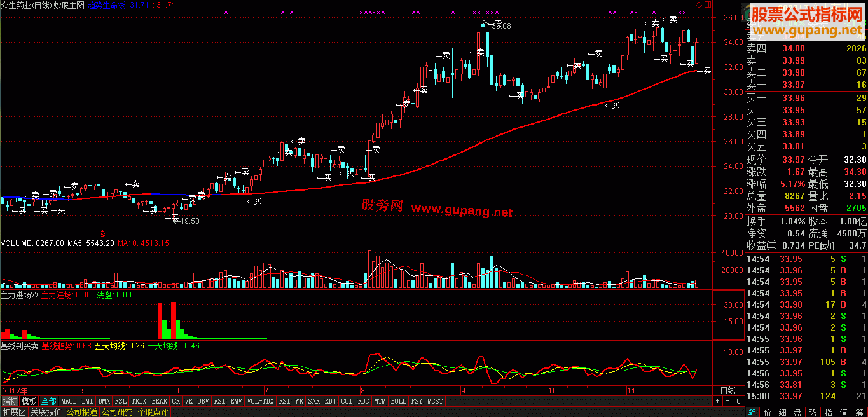Apply the EMV indicator

click(237, 401)
